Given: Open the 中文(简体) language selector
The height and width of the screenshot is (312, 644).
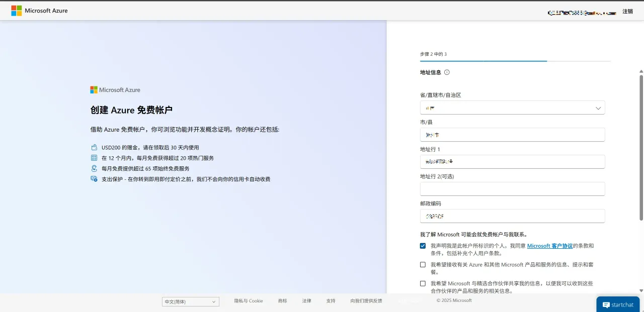Looking at the screenshot, I should pyautogui.click(x=191, y=302).
